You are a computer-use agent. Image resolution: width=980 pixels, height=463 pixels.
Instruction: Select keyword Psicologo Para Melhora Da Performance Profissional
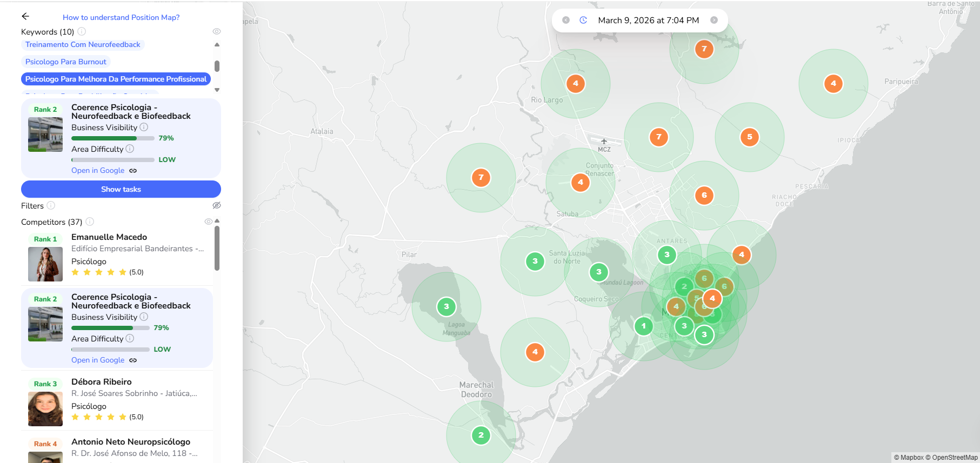pos(116,79)
